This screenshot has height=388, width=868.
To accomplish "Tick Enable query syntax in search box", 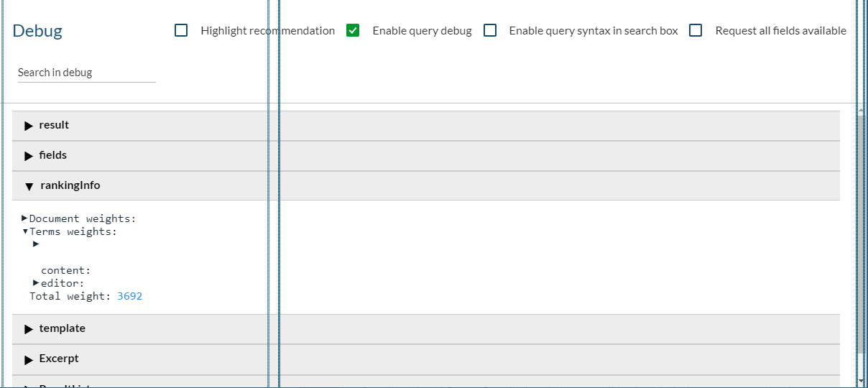I will (490, 30).
